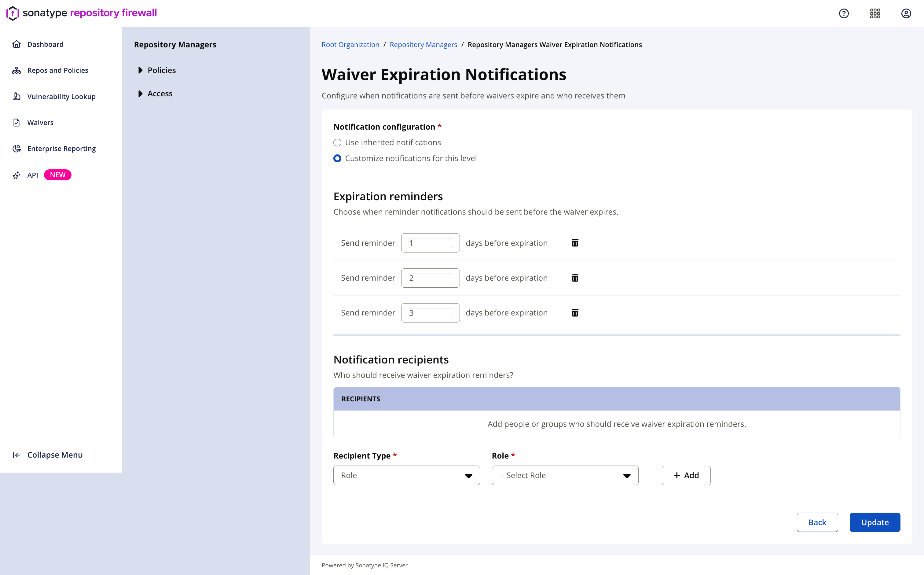Open the user account icon
Image resolution: width=924 pixels, height=575 pixels.
pyautogui.click(x=906, y=14)
